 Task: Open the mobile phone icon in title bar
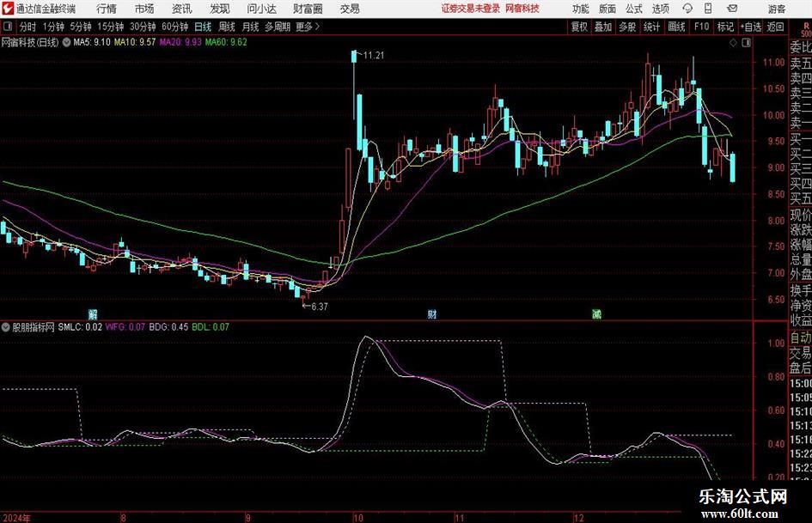point(708,9)
